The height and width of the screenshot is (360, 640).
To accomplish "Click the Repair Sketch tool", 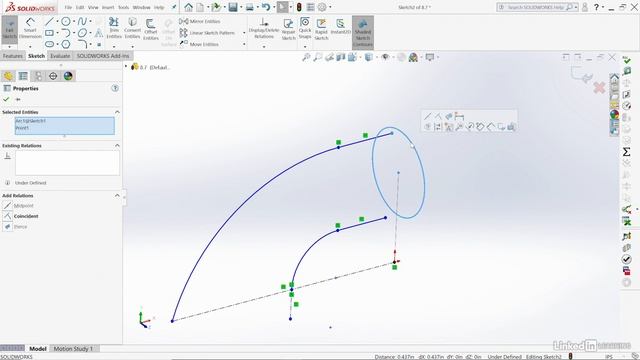I will (x=289, y=29).
